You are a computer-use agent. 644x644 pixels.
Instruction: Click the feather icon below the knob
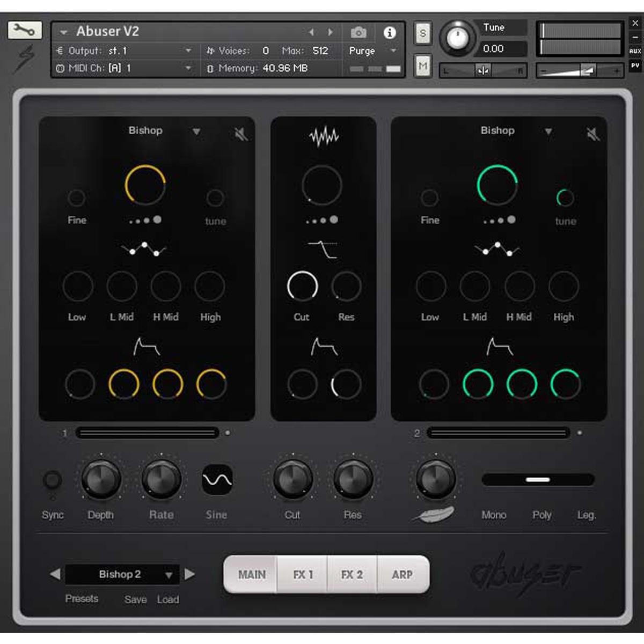434,514
